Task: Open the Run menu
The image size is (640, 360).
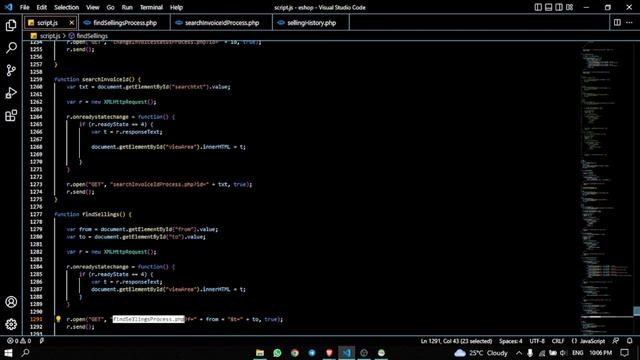Action: pos(127,7)
